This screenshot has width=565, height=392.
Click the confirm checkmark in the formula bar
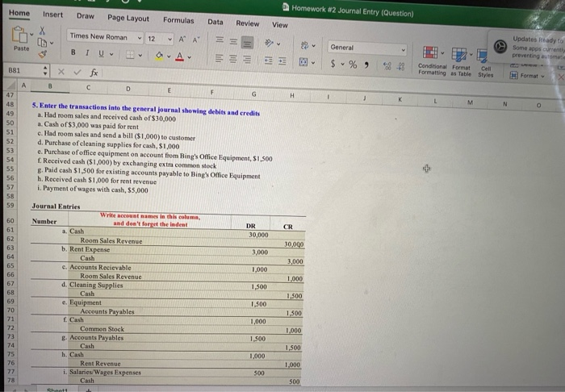point(77,72)
